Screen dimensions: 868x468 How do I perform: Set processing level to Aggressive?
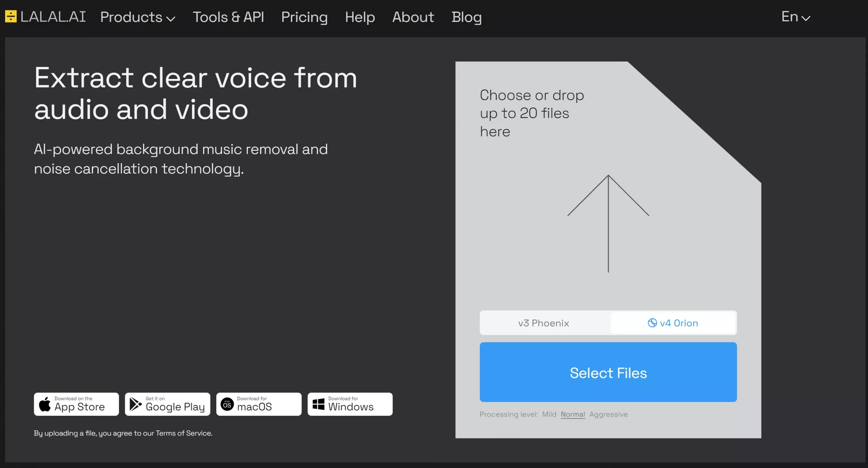tap(608, 414)
